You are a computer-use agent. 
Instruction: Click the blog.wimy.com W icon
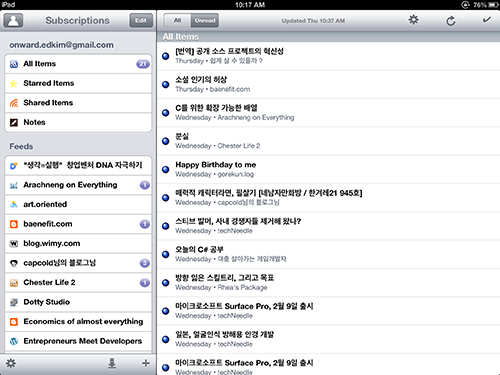click(14, 244)
